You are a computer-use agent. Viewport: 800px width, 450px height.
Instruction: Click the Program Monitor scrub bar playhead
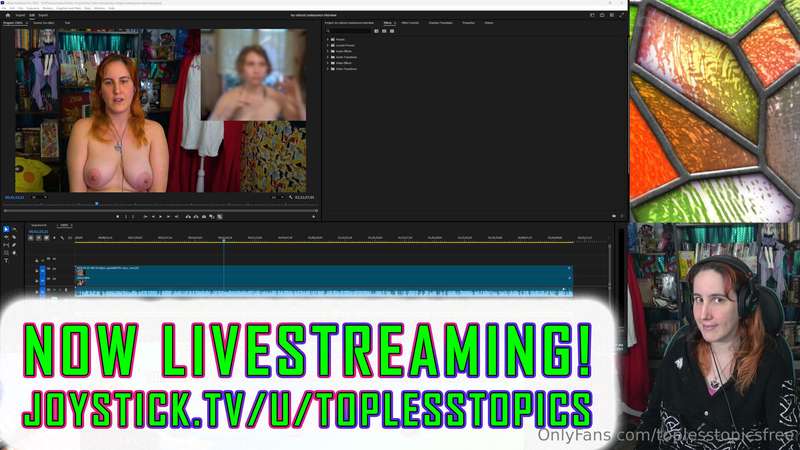(97, 204)
